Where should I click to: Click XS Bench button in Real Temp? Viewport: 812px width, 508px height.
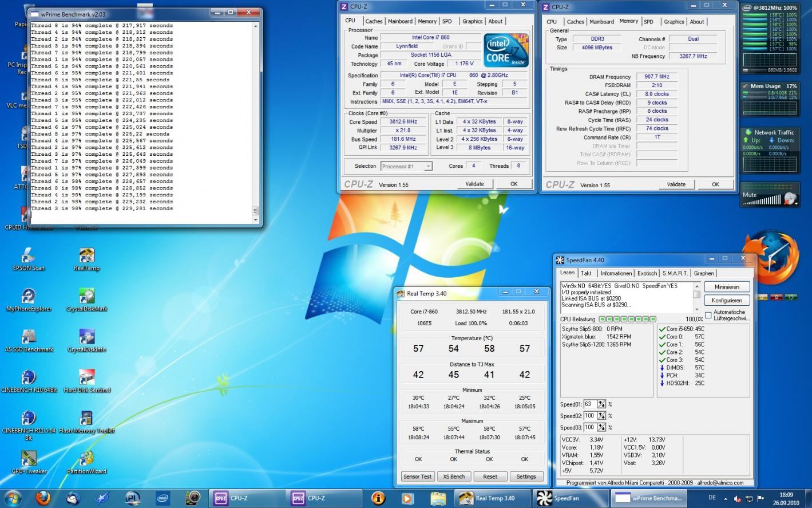point(454,477)
